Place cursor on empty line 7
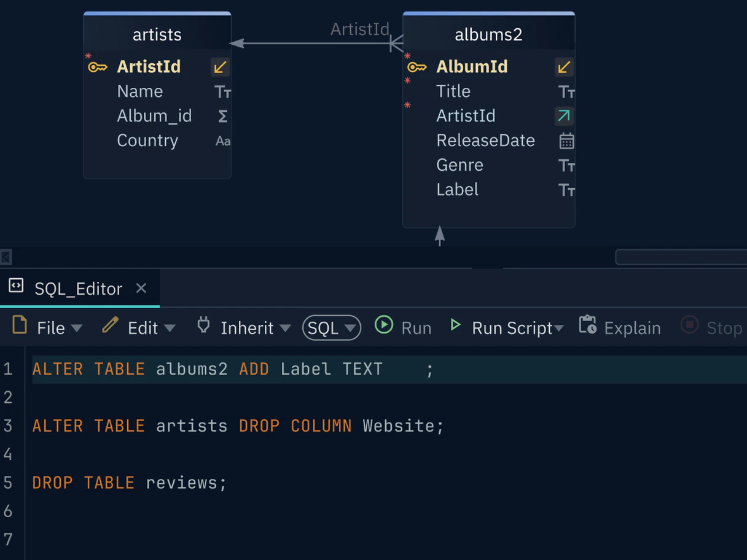Screen dimensions: 747x560 pos(386,539)
